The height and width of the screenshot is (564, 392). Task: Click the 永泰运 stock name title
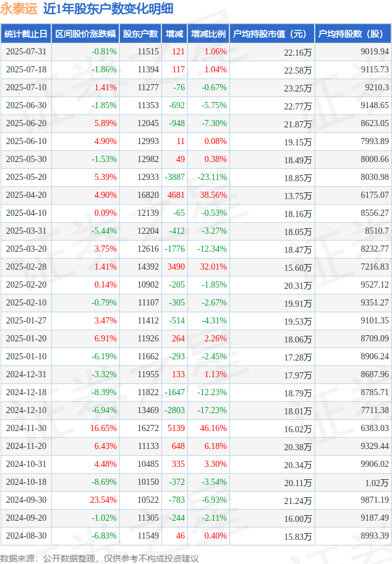(x=19, y=9)
